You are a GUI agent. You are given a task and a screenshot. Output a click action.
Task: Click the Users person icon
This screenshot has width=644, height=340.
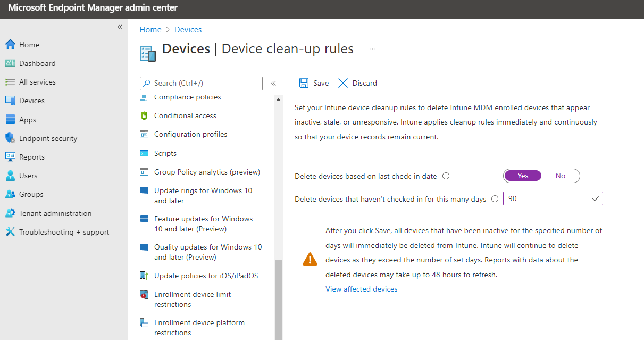click(x=10, y=176)
